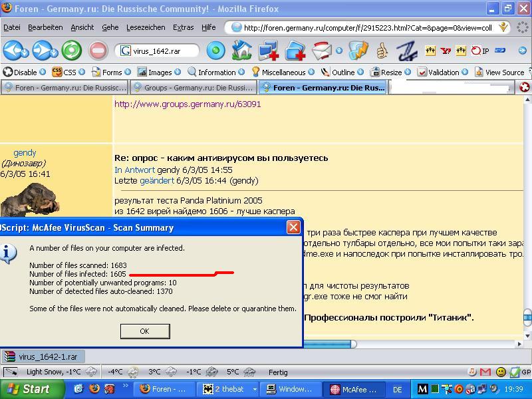
Task: Click the IP lookup toolbar icon
Action: click(x=480, y=51)
